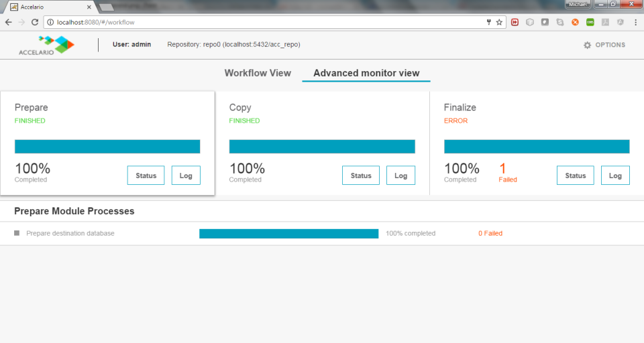This screenshot has height=343, width=644.
Task: Click the Skype extension icon
Action: coord(559,22)
